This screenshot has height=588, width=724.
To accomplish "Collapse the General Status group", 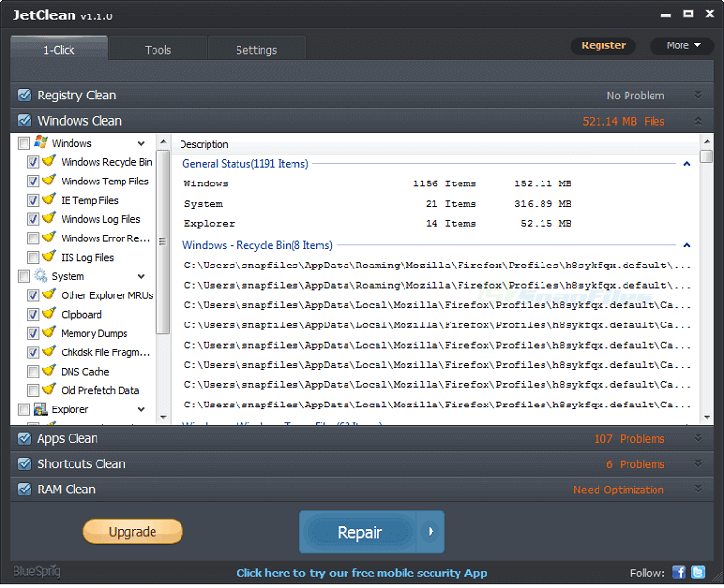I will click(x=686, y=164).
